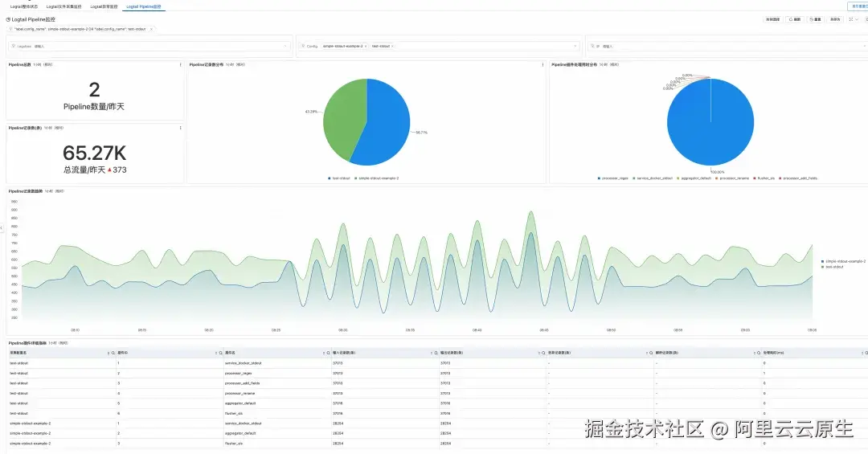The height and width of the screenshot is (454, 868).
Task: Search within the 丢弃记录数 column
Action: click(x=651, y=353)
